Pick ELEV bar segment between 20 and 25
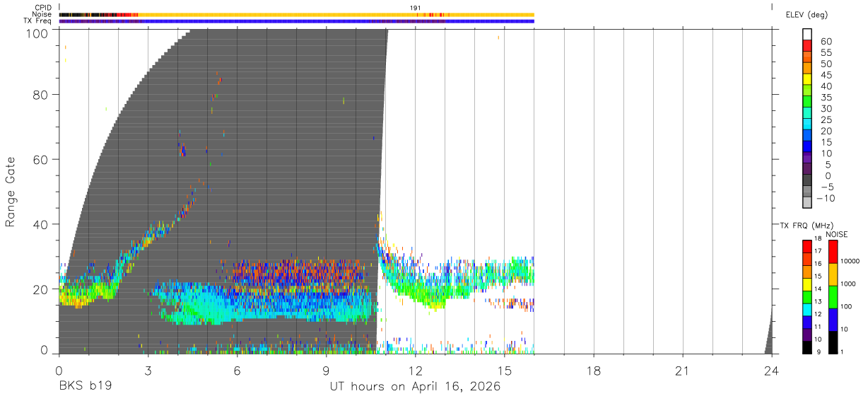Screen dimensions: 868x401 (x=808, y=125)
